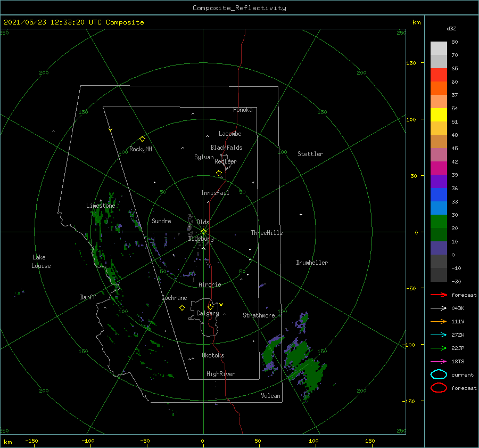The image size is (479, 448).
Task: Click the Ponoka label
Action: click(243, 110)
